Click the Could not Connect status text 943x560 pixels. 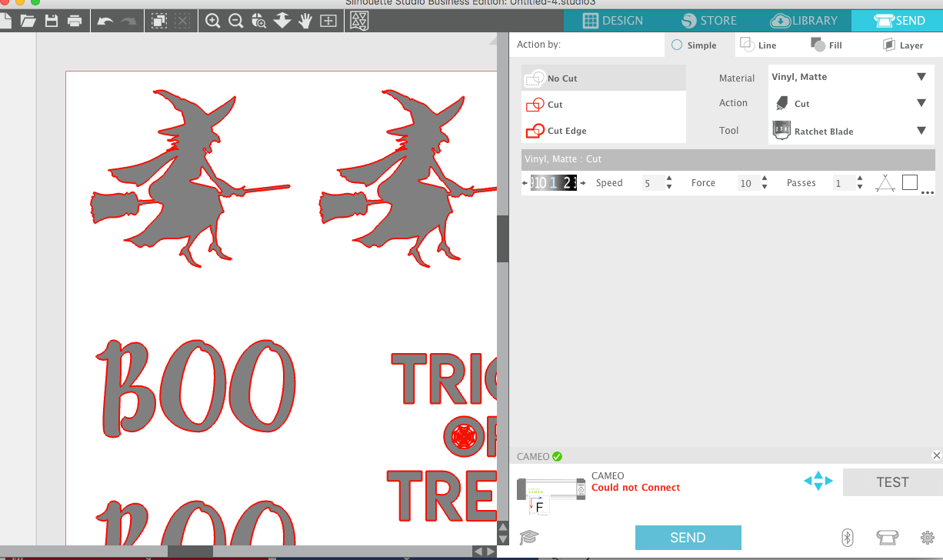635,488
